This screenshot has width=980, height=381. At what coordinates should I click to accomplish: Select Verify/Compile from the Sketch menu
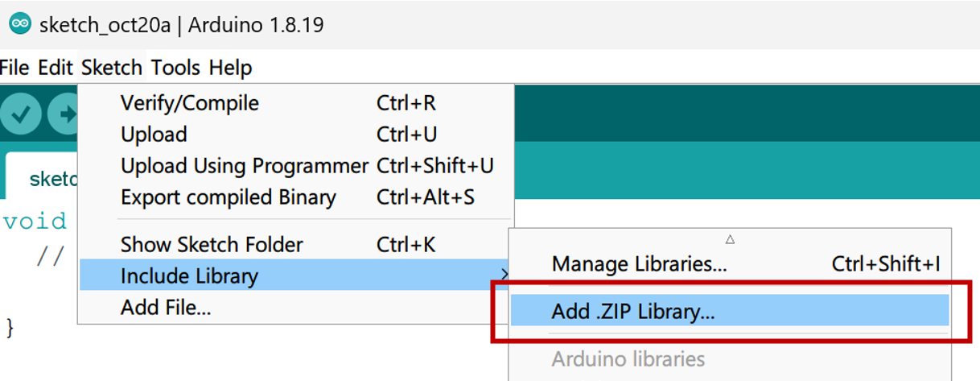[190, 103]
